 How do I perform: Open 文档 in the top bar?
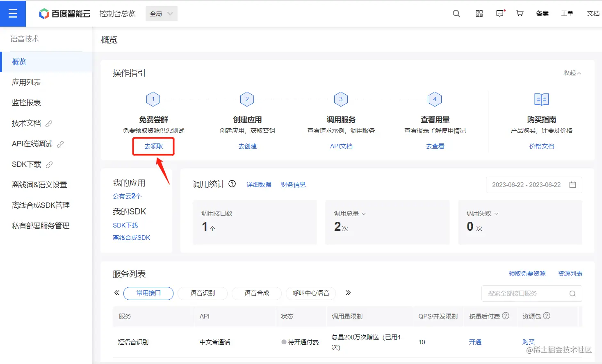tap(593, 14)
